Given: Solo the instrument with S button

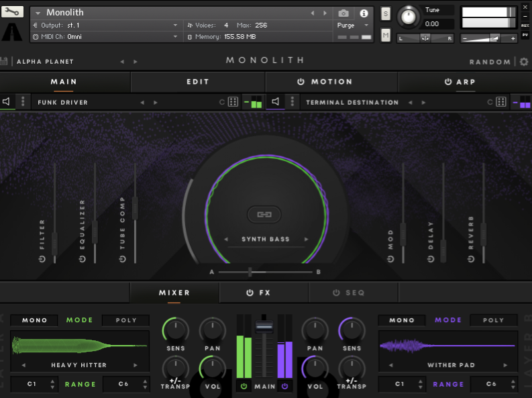Looking at the screenshot, I should (386, 14).
